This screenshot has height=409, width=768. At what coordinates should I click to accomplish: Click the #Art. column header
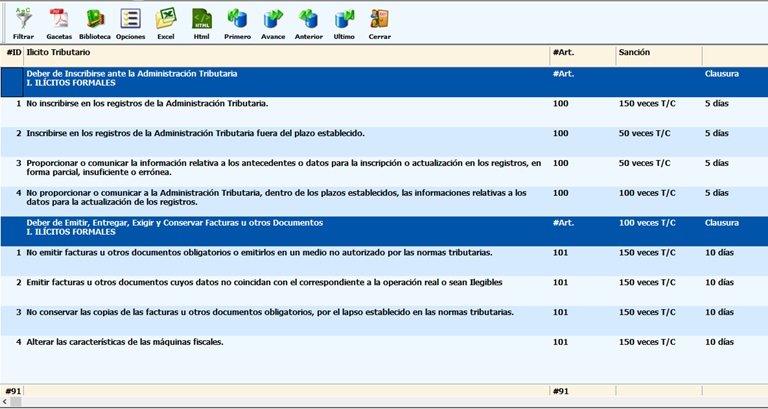click(581, 51)
